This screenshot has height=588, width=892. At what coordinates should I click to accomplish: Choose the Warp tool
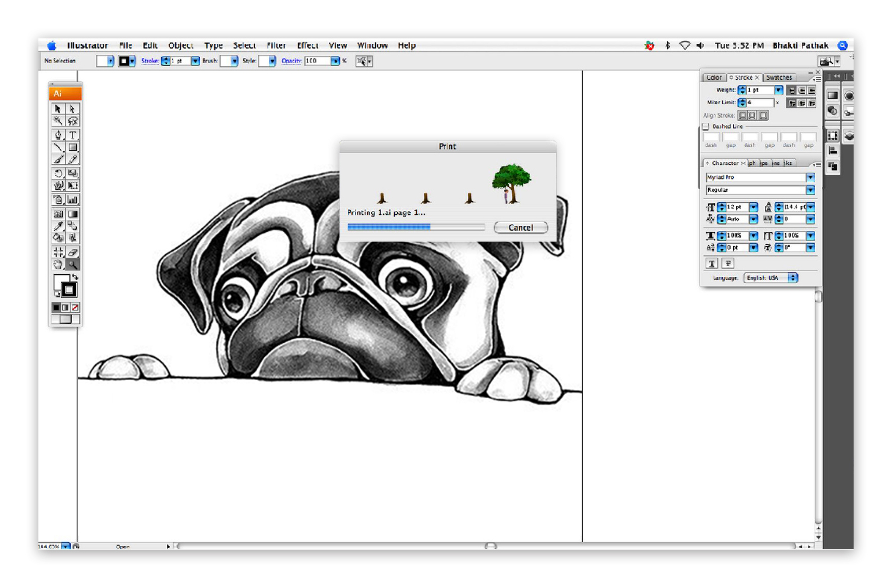click(58, 186)
